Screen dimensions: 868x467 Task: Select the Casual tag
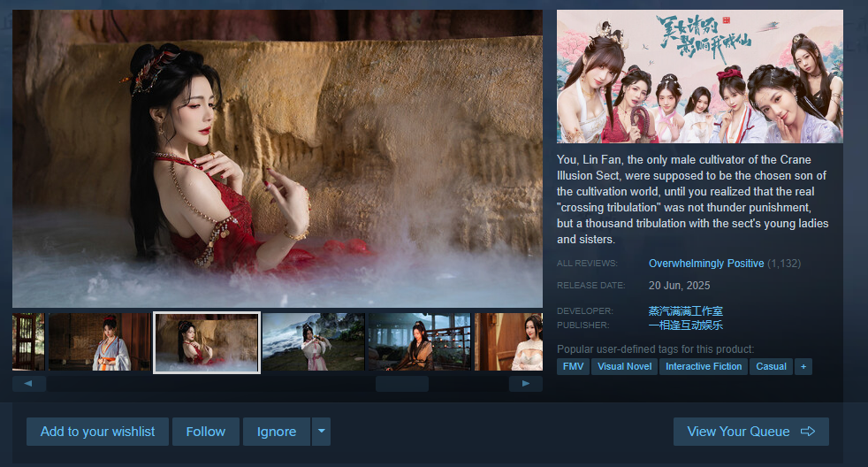[771, 366]
